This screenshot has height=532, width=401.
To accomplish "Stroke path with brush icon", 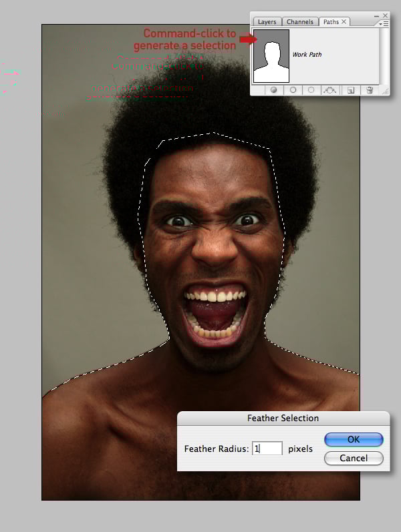I will coord(293,90).
